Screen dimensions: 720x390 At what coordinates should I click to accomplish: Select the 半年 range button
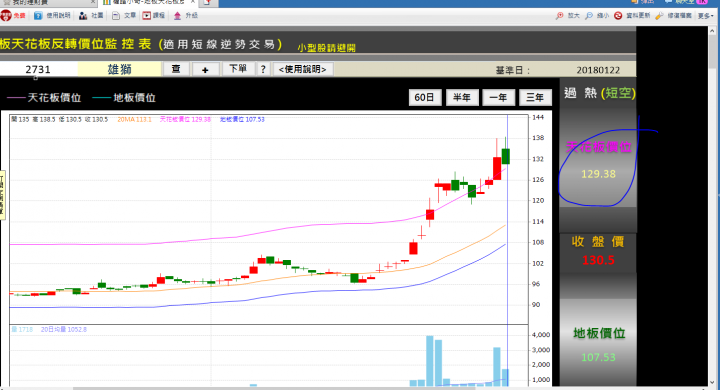click(x=461, y=97)
